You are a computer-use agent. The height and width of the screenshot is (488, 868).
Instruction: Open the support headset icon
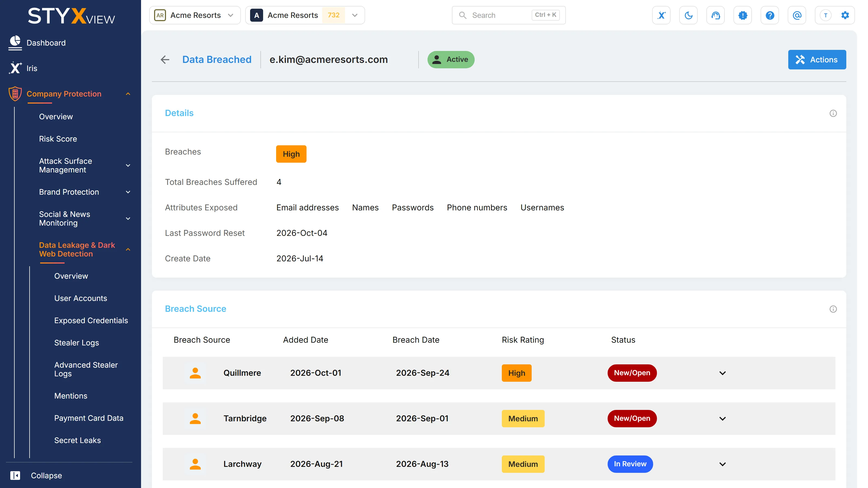715,15
